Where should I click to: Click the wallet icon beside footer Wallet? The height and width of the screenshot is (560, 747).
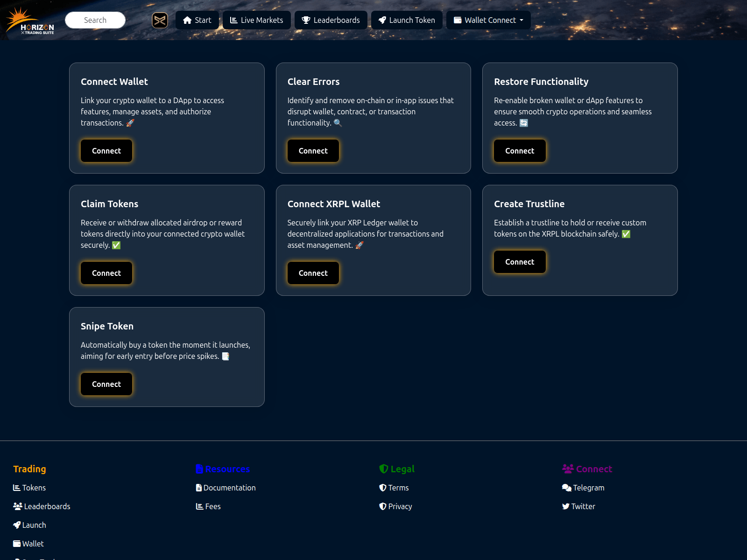(17, 544)
